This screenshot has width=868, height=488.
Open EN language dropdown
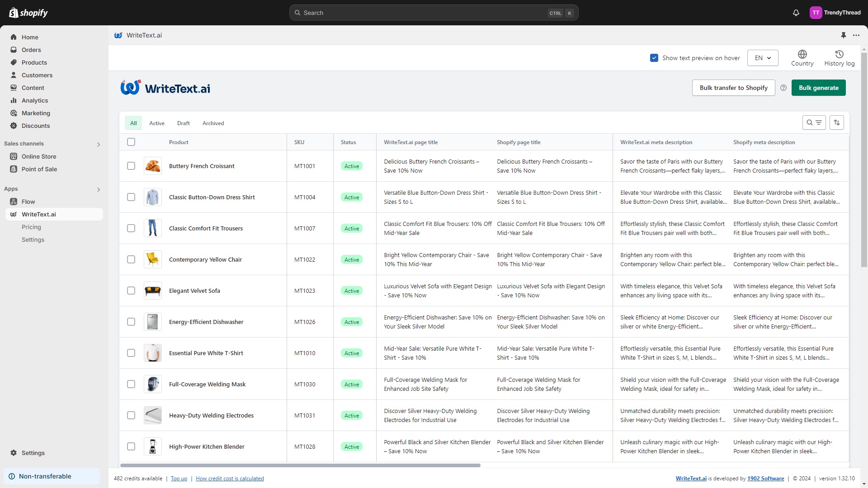[763, 58]
